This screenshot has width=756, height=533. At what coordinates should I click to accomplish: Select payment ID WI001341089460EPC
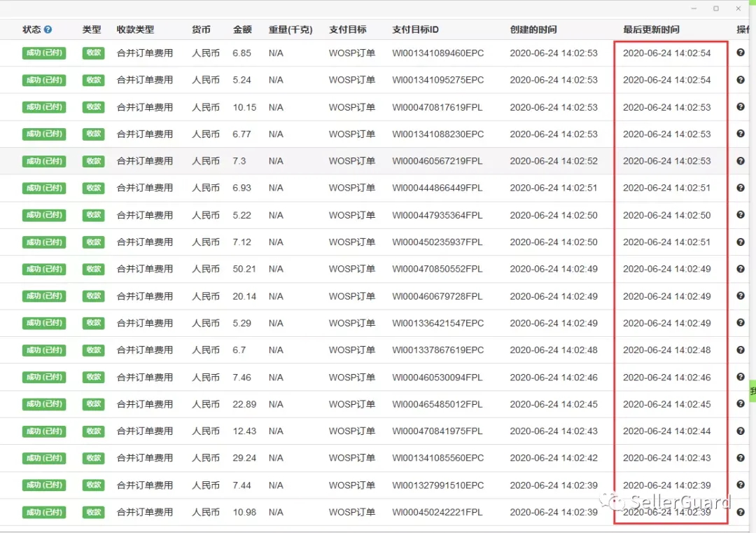pyautogui.click(x=437, y=53)
